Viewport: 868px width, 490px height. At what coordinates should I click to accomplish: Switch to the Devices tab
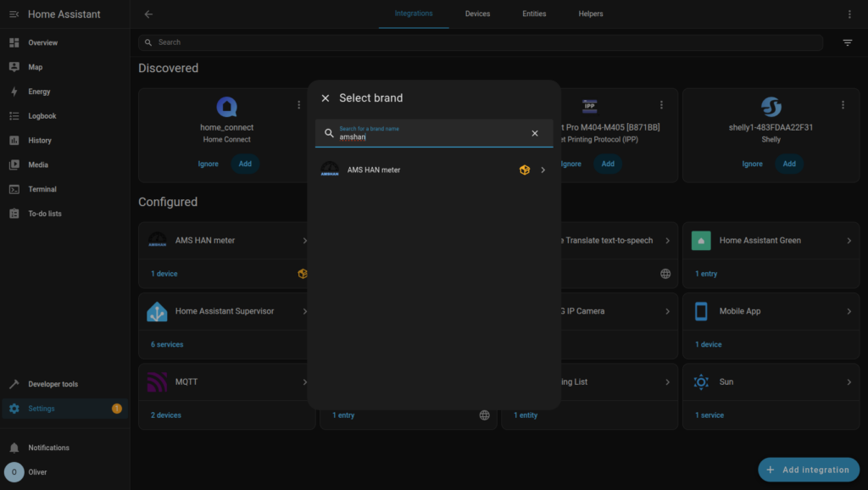click(x=477, y=14)
